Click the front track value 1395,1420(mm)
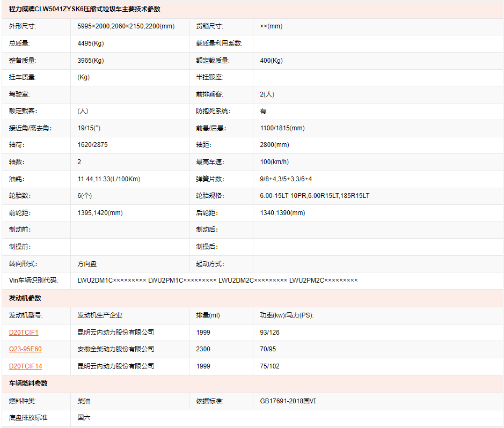Screen dimensions: 504x428 [100, 213]
